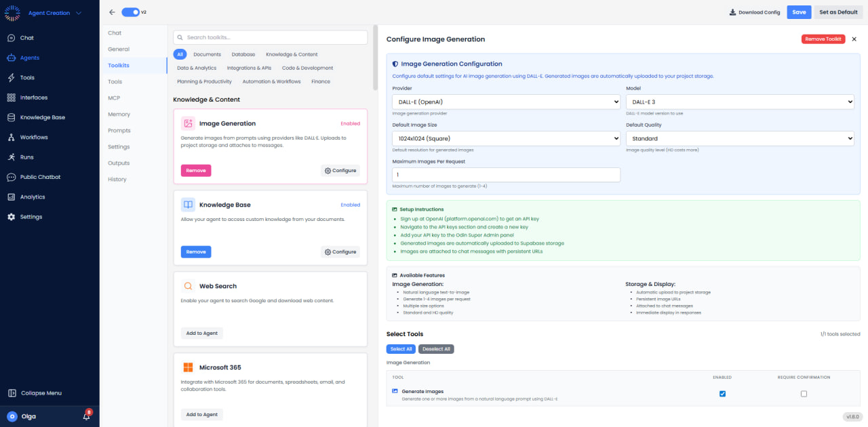The image size is (868, 427).
Task: Add Web Search toolkit to agent
Action: coord(202,333)
